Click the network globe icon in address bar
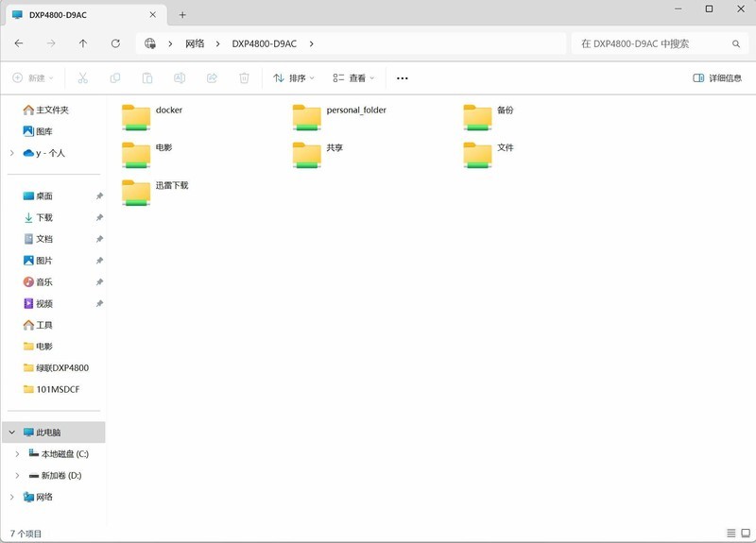 point(150,43)
